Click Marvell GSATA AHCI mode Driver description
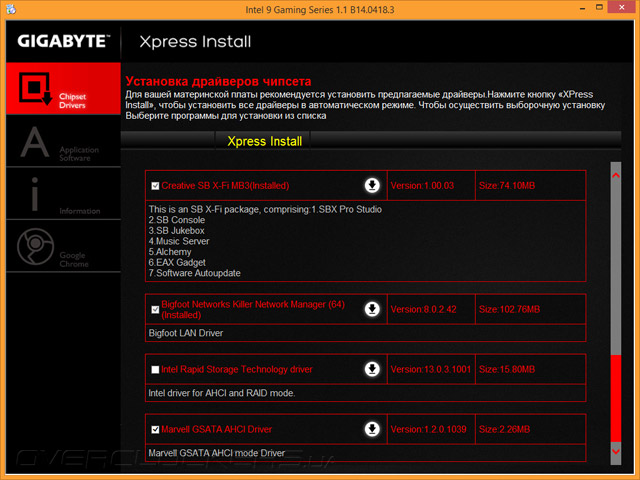640x480 pixels. point(216,453)
